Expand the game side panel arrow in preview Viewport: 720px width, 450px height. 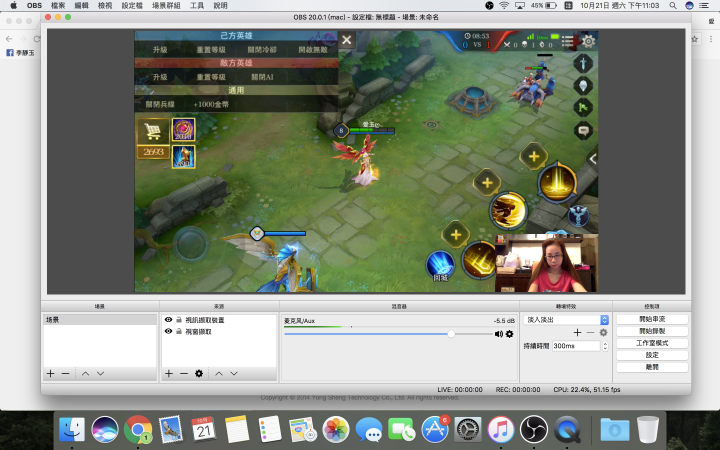[593, 159]
